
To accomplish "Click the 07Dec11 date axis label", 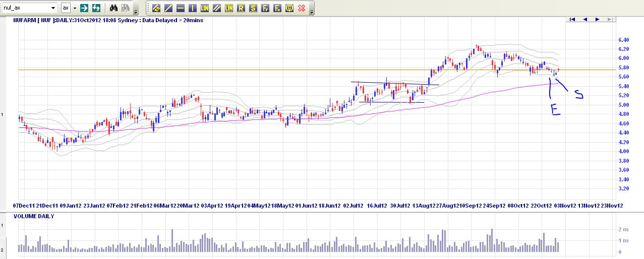I will click(24, 206).
